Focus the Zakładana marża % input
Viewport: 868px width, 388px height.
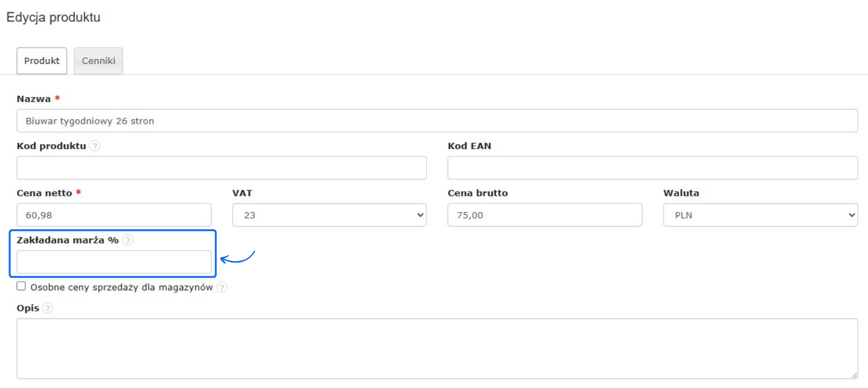[113, 262]
